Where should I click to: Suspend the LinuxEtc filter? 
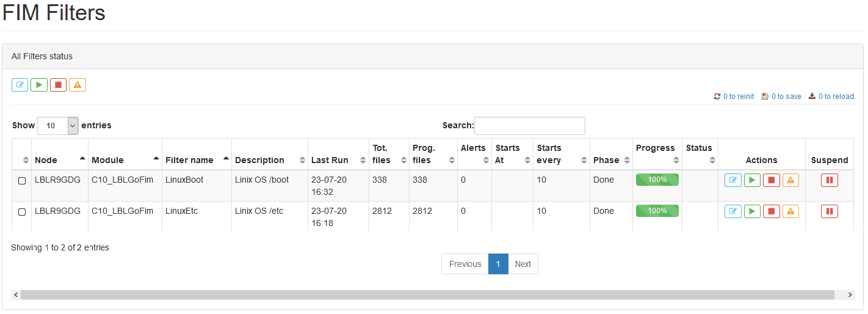click(830, 211)
